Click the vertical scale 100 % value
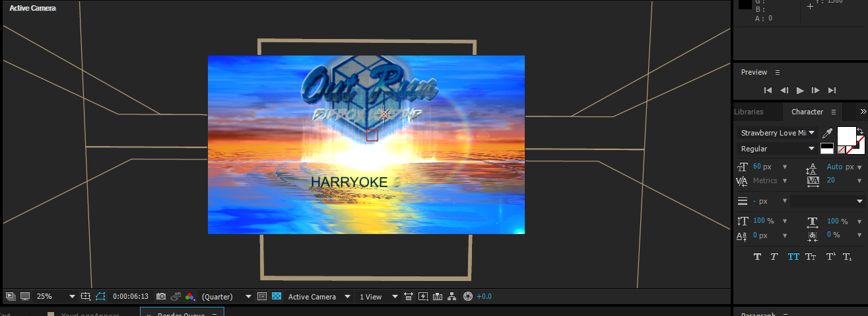The image size is (868, 316). coord(763,221)
